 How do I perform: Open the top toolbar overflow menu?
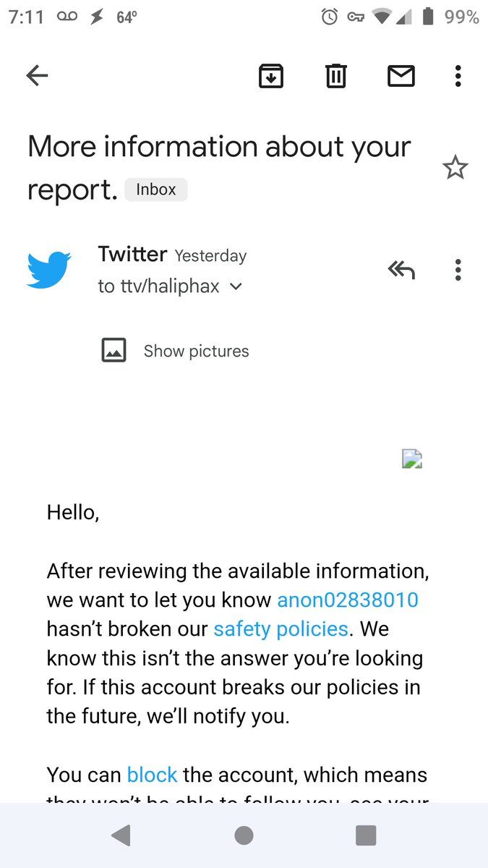point(458,75)
